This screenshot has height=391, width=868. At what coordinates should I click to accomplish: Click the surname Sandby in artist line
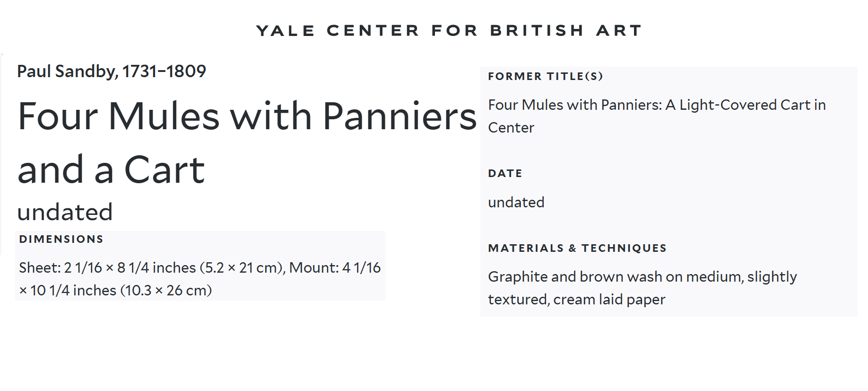(85, 71)
